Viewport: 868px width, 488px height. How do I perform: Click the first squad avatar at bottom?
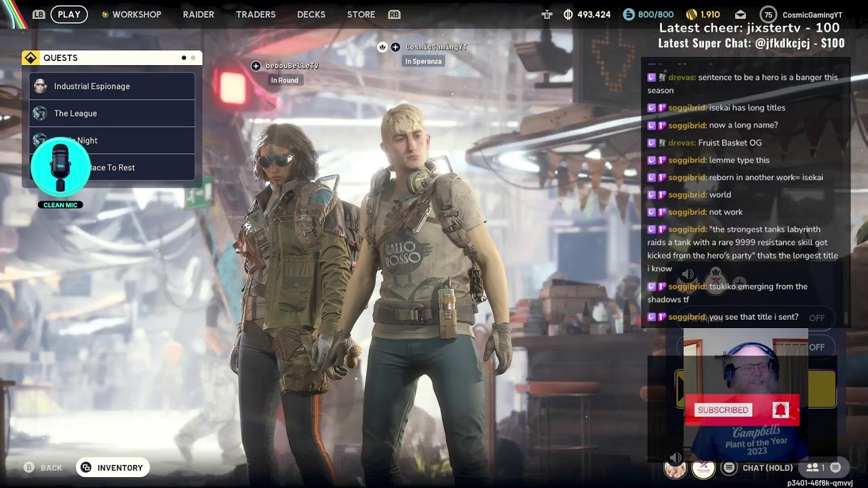[675, 468]
